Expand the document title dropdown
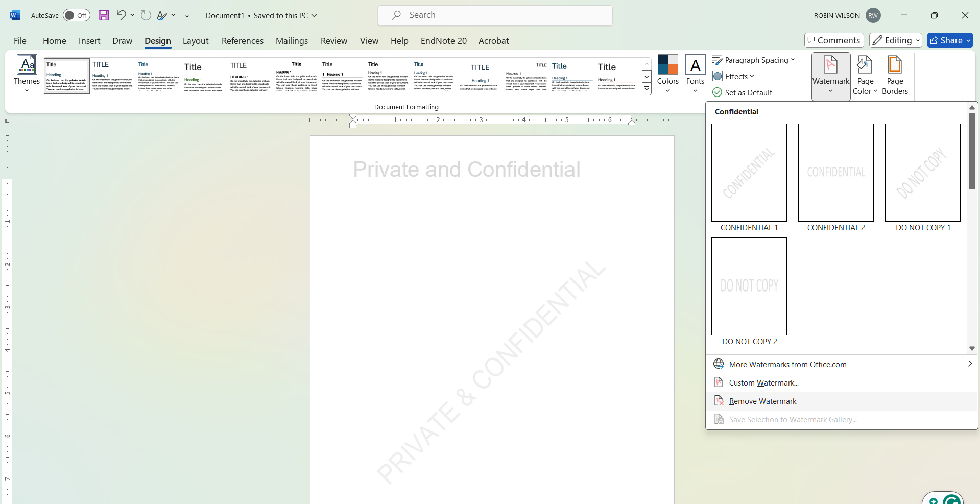Image resolution: width=980 pixels, height=504 pixels. click(314, 15)
